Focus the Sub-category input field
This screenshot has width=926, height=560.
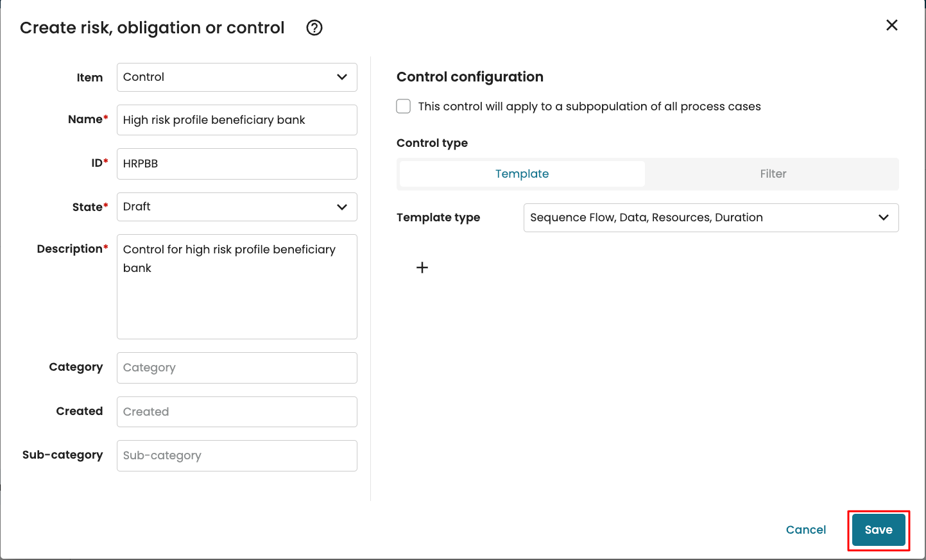coord(236,455)
